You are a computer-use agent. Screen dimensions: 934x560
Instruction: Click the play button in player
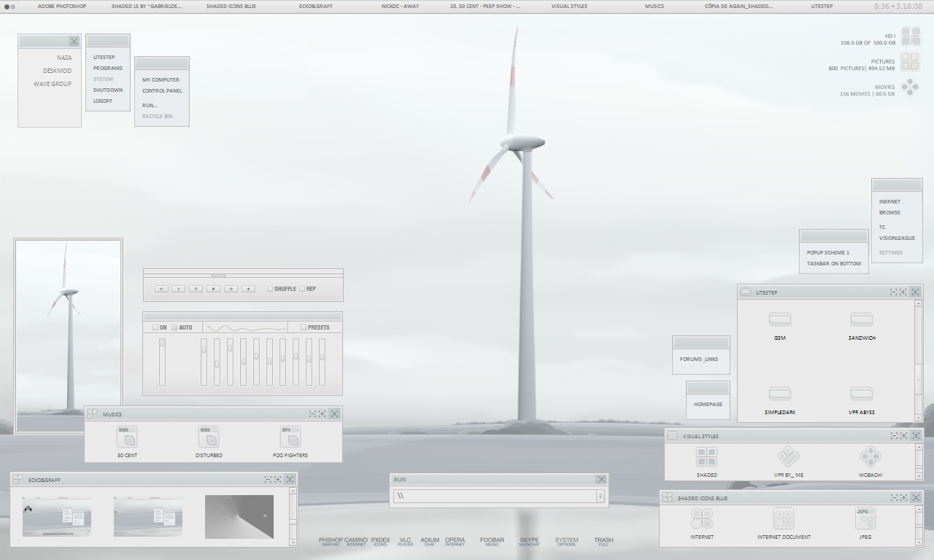[x=179, y=289]
